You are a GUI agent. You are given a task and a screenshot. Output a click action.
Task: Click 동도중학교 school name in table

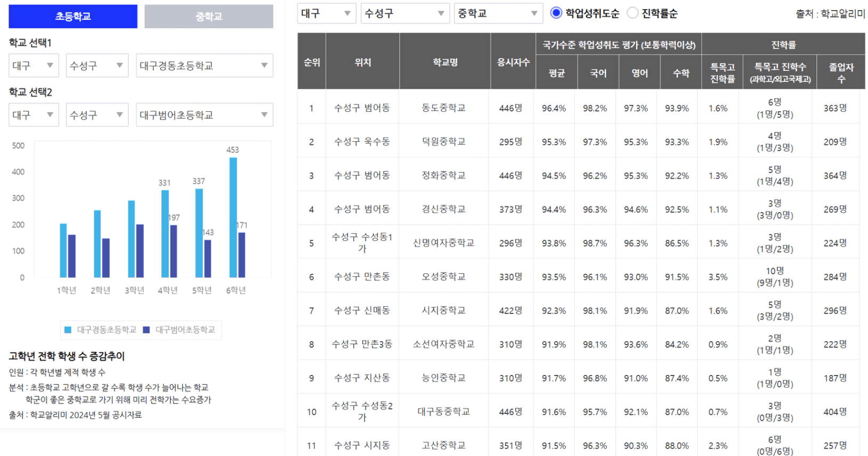(x=444, y=108)
